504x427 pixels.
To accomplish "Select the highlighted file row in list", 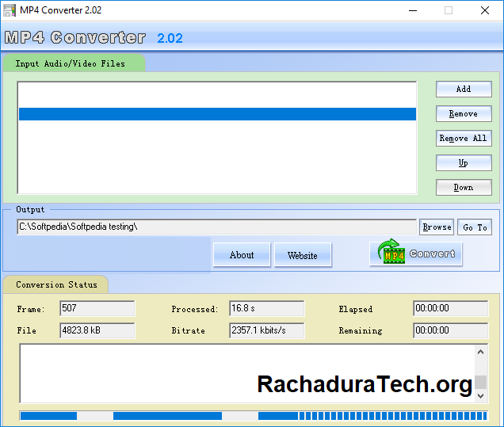I will pos(217,114).
